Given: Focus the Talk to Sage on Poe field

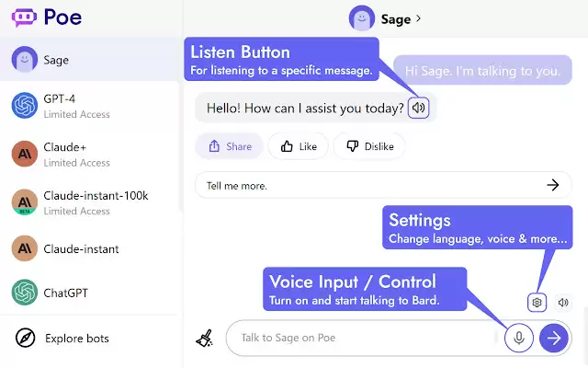Looking at the screenshot, I should pos(366,338).
